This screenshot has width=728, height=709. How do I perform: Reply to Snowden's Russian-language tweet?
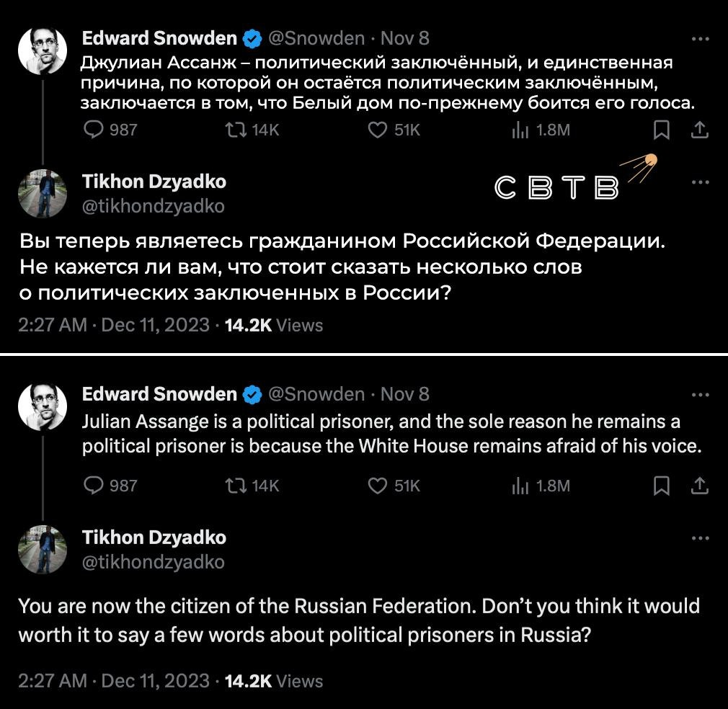[x=94, y=130]
